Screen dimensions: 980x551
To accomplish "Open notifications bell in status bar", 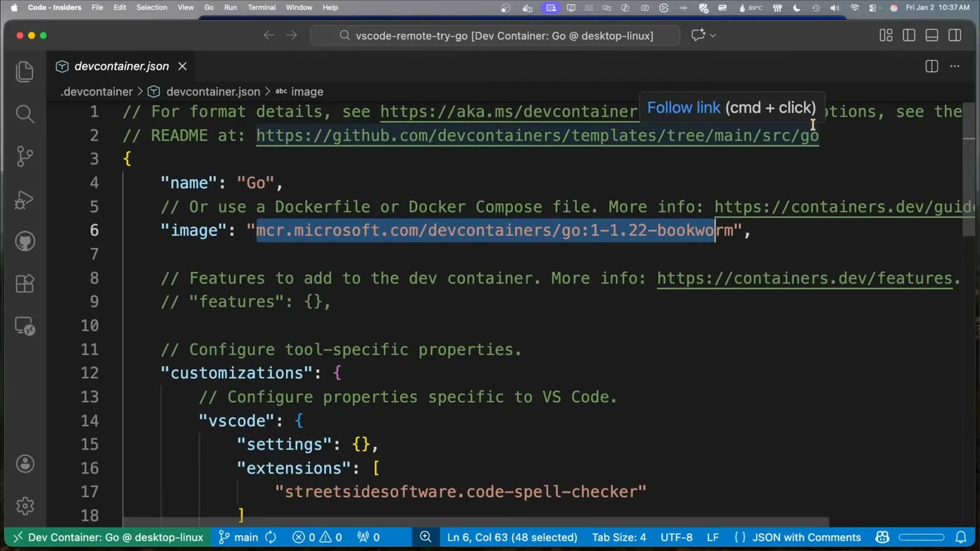I will (x=961, y=537).
